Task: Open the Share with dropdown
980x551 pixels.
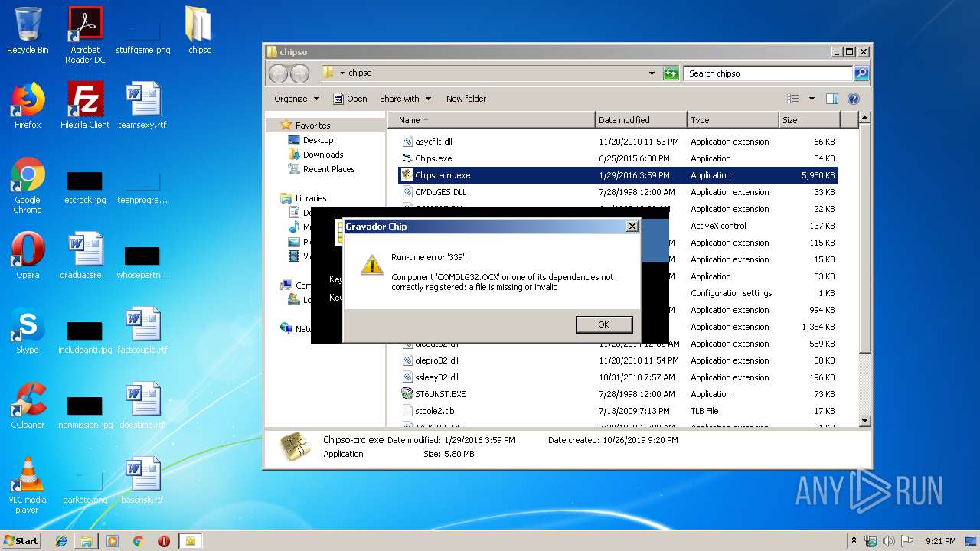Action: tap(405, 99)
